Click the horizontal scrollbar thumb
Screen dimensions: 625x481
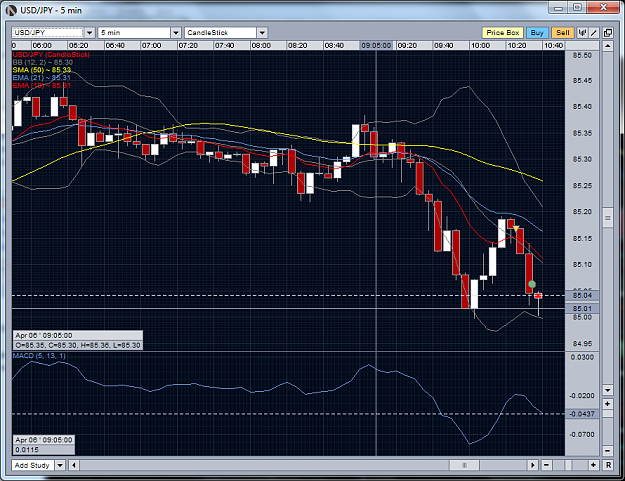tap(464, 465)
